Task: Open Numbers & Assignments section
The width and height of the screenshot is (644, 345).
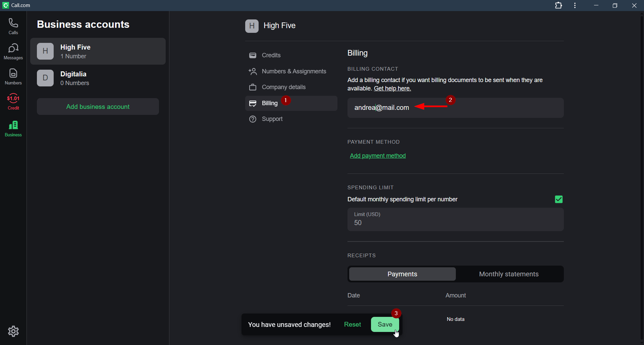Action: tap(294, 71)
